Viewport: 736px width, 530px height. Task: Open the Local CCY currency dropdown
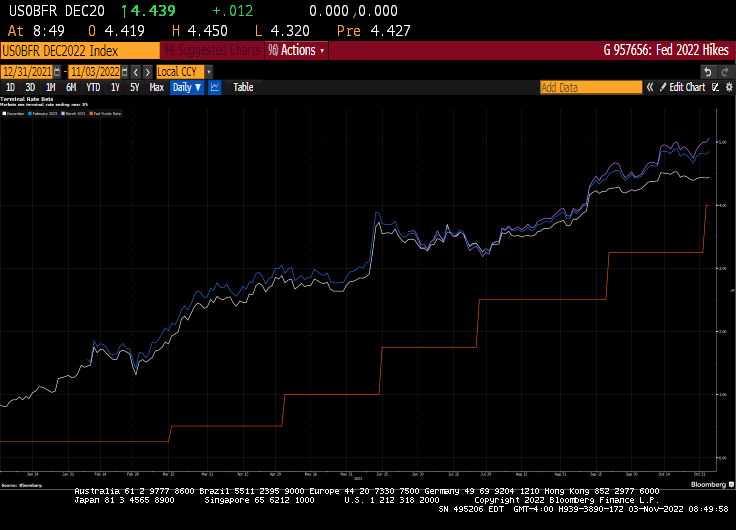183,71
